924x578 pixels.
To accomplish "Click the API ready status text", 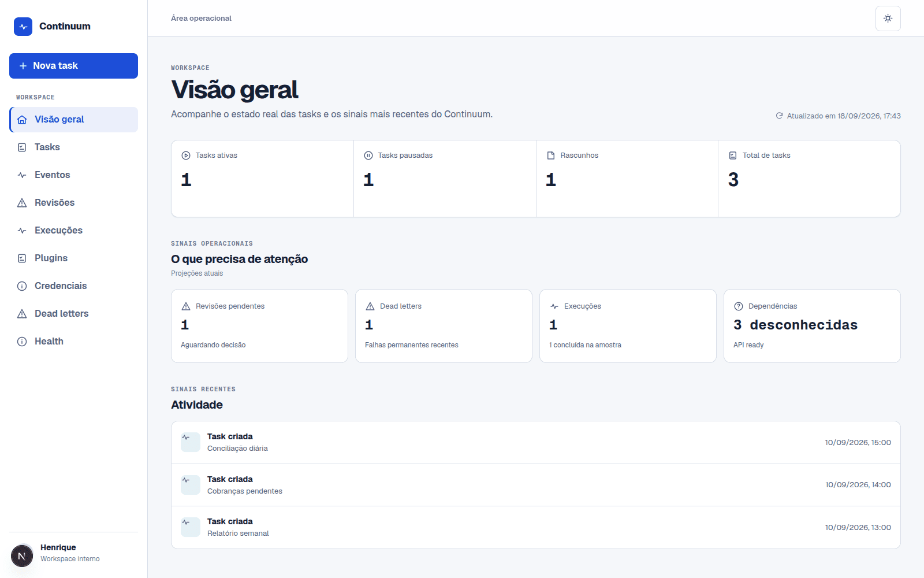I will click(x=748, y=345).
